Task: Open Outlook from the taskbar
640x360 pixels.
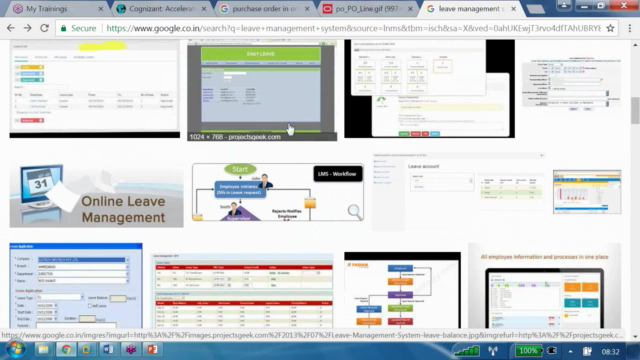Action: click(x=87, y=350)
